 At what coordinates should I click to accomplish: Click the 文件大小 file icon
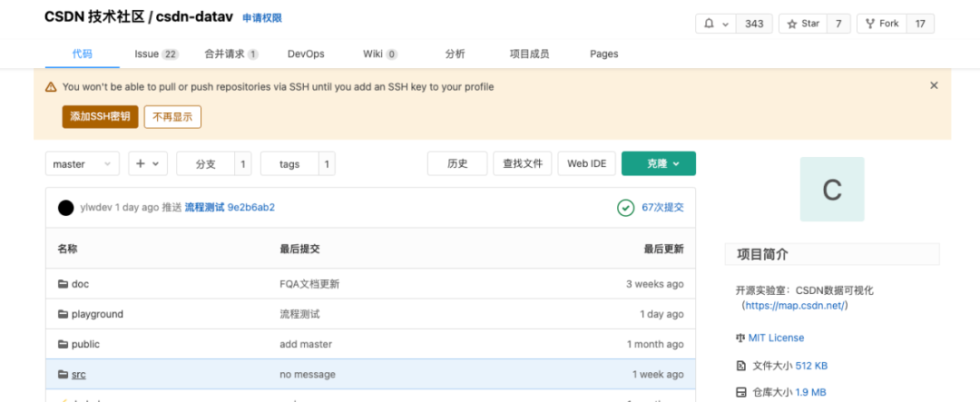click(x=740, y=366)
